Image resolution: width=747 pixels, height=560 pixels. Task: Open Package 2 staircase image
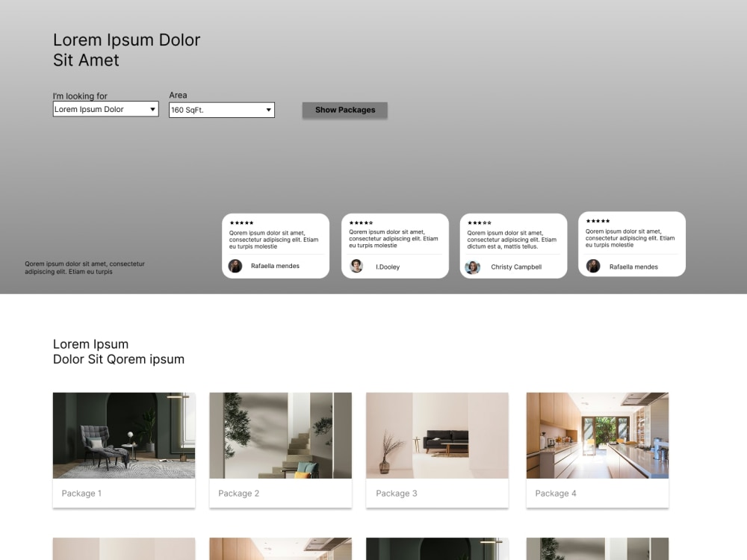(x=281, y=435)
